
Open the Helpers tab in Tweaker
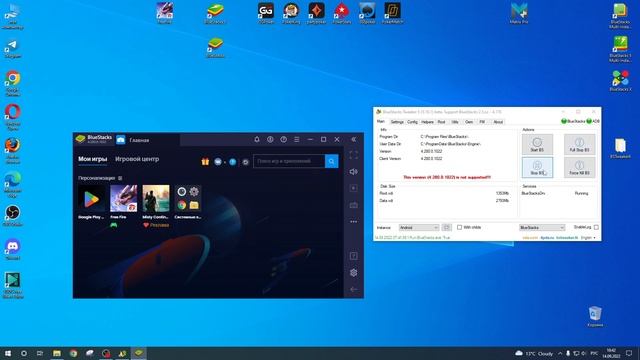427,122
